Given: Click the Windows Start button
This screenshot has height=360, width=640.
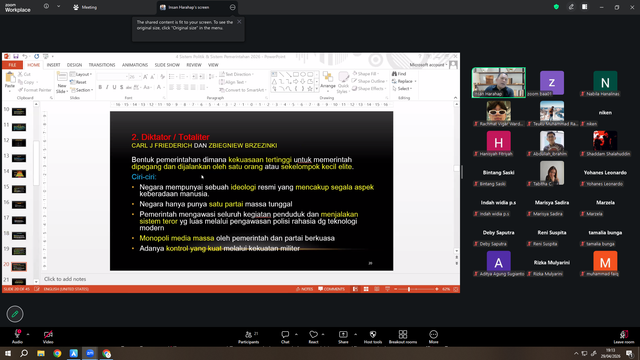Looking at the screenshot, I should [8, 353].
